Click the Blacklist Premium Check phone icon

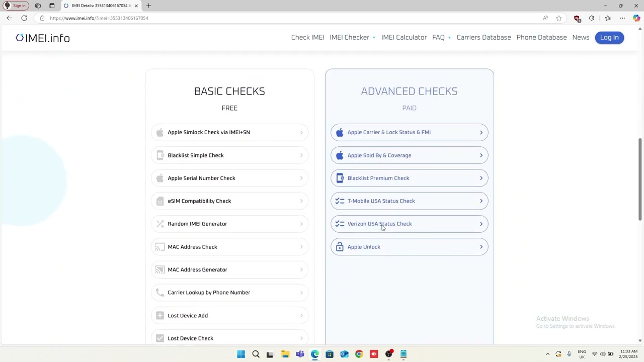340,178
